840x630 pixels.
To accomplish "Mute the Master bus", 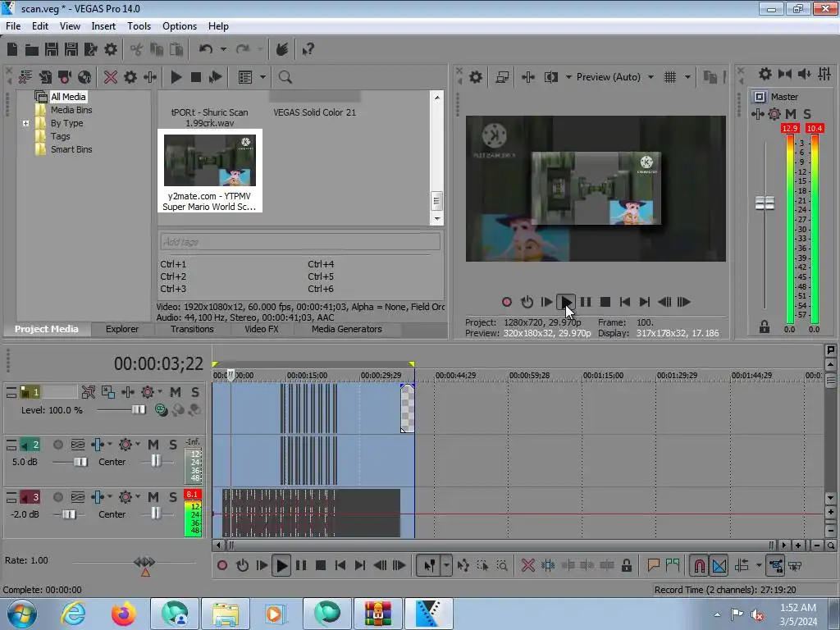I will coord(790,113).
